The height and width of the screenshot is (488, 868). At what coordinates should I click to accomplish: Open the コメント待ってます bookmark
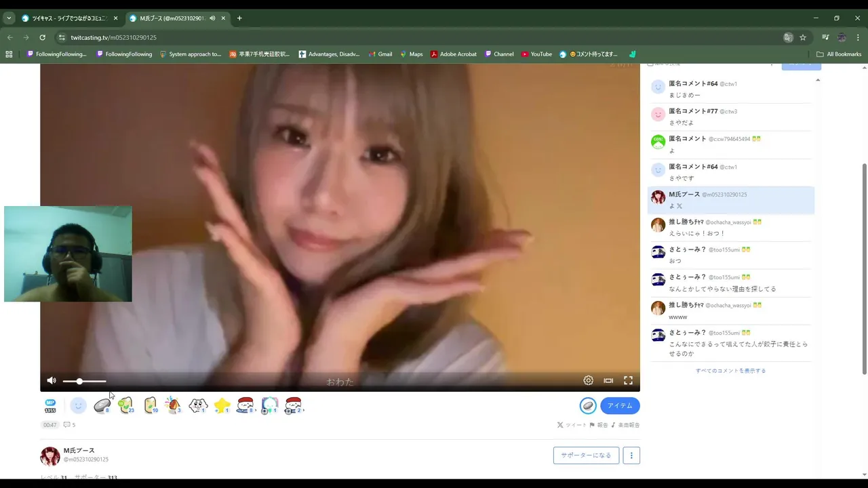click(x=589, y=54)
